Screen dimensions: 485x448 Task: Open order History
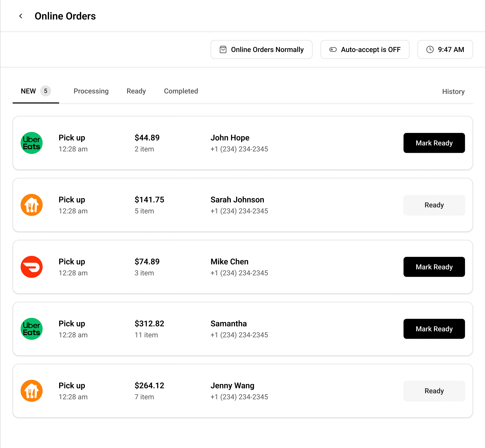coord(453,92)
